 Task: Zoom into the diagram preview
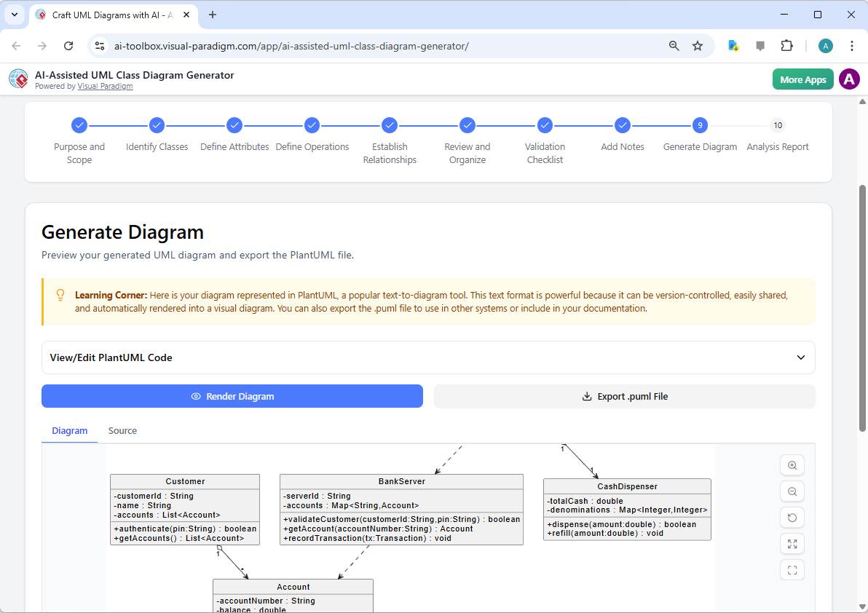[x=792, y=464]
